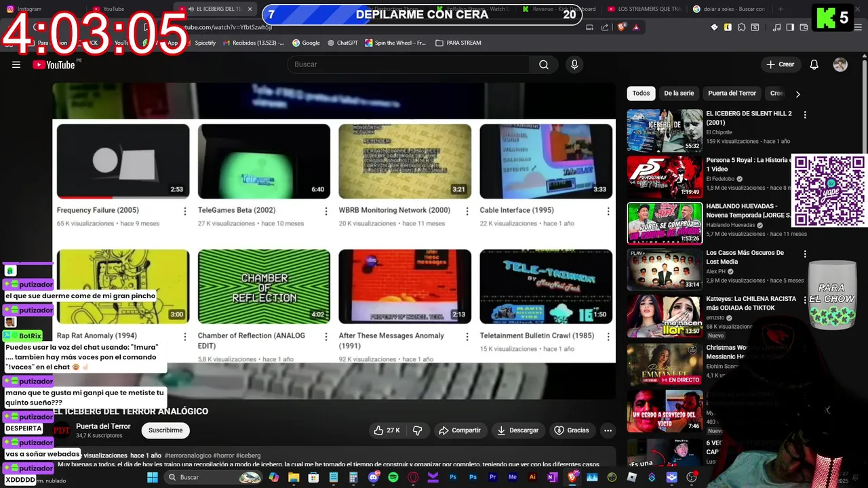This screenshot has width=868, height=488.
Task: Open Brave Rewards triangle icon
Action: pyautogui.click(x=636, y=27)
